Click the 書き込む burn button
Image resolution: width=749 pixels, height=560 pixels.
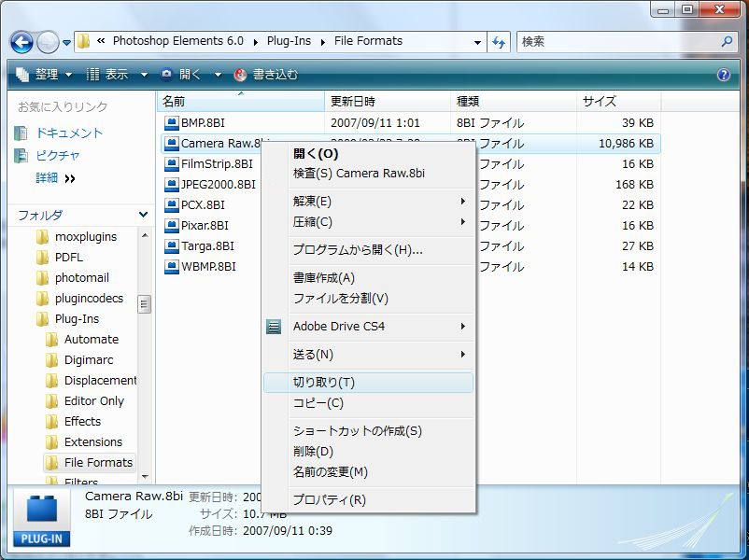pyautogui.click(x=266, y=75)
